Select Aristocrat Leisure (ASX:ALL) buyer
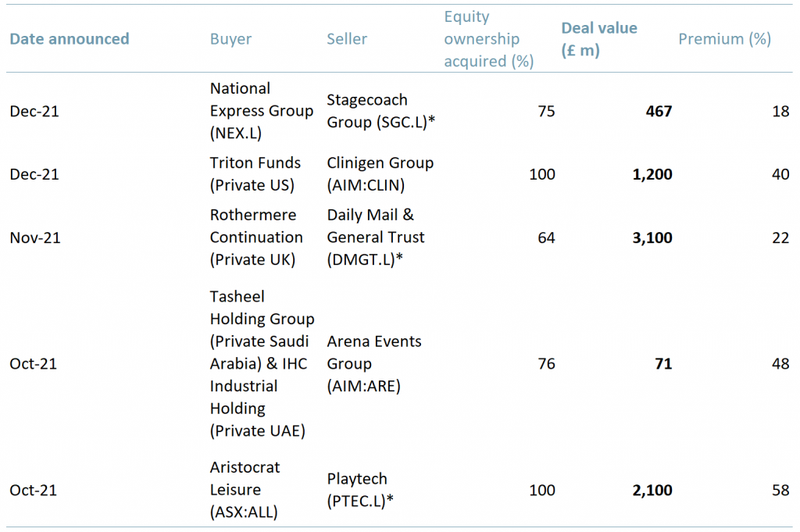Screen dimensions: 800x532 245,490
